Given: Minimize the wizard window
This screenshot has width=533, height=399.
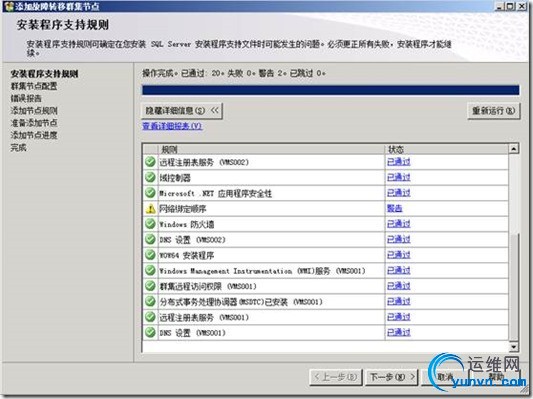Looking at the screenshot, I should coord(499,6).
